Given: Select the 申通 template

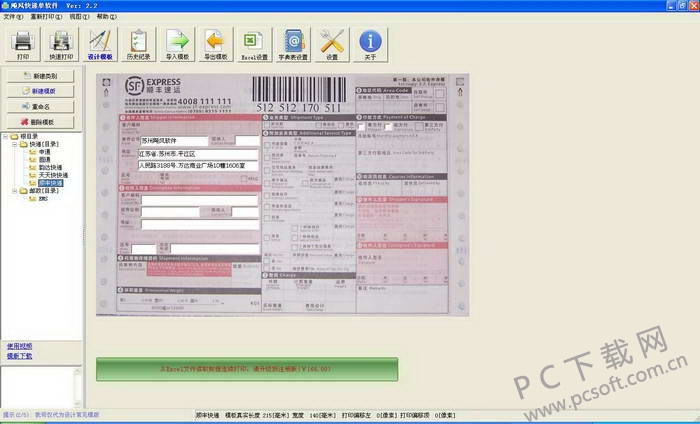Looking at the screenshot, I should click(x=45, y=152).
